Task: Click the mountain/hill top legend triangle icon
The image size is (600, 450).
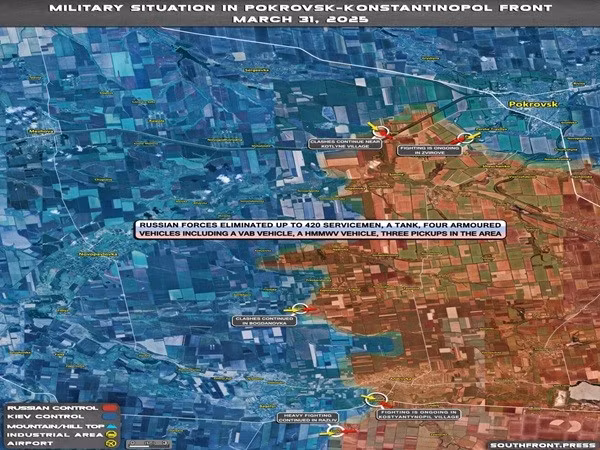Action: pos(111,426)
